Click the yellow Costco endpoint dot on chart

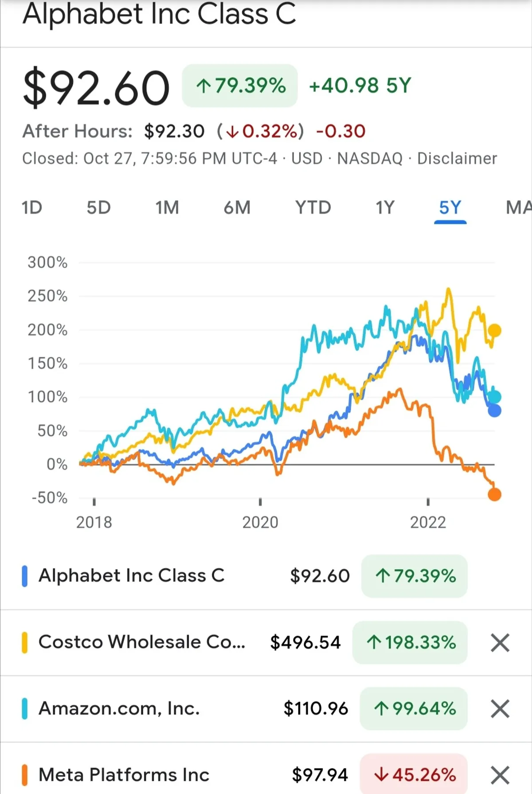[494, 330]
